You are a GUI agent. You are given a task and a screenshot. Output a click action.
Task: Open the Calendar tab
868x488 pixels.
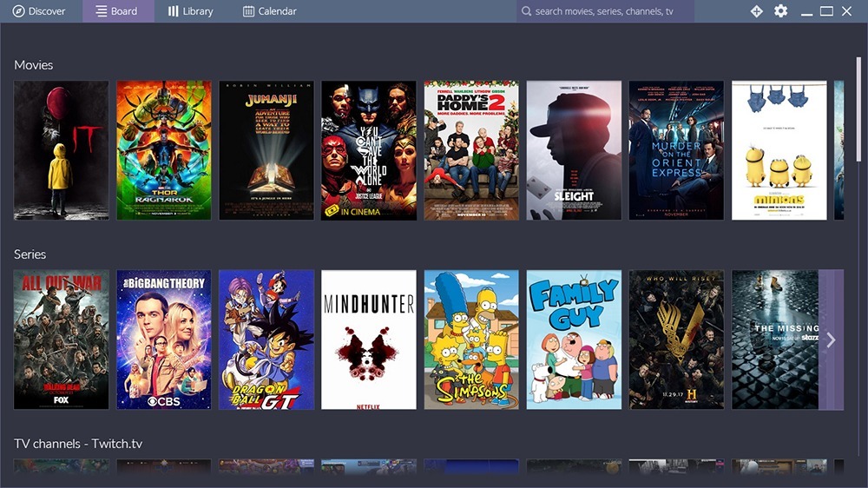[x=269, y=11]
